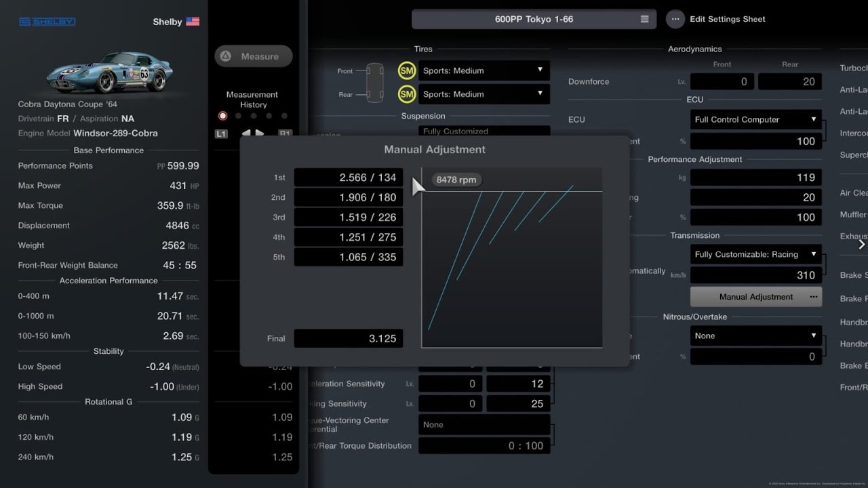Click the front tire SM compound icon
Image resolution: width=868 pixels, height=488 pixels.
[x=407, y=70]
